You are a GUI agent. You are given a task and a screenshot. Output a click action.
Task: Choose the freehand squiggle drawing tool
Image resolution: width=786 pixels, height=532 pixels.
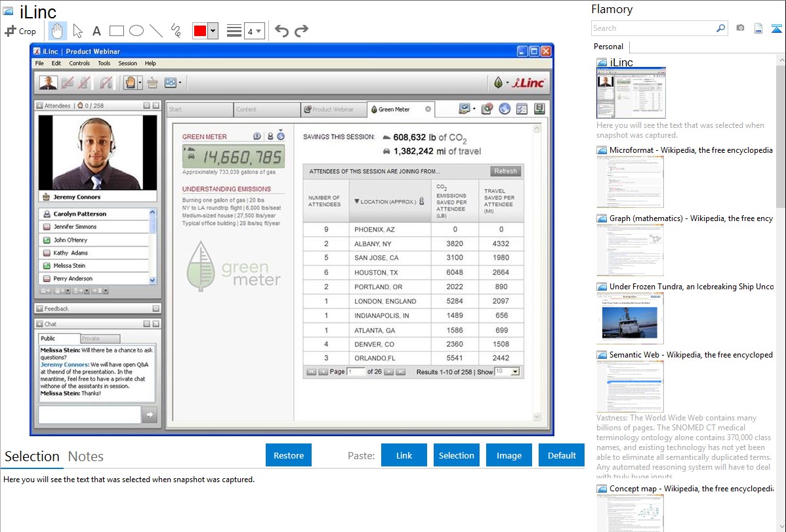pyautogui.click(x=176, y=31)
